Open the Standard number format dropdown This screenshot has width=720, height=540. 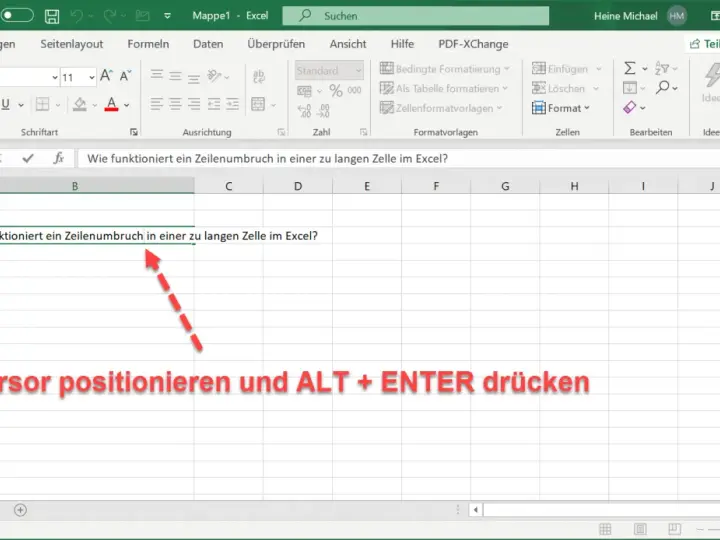coord(329,70)
